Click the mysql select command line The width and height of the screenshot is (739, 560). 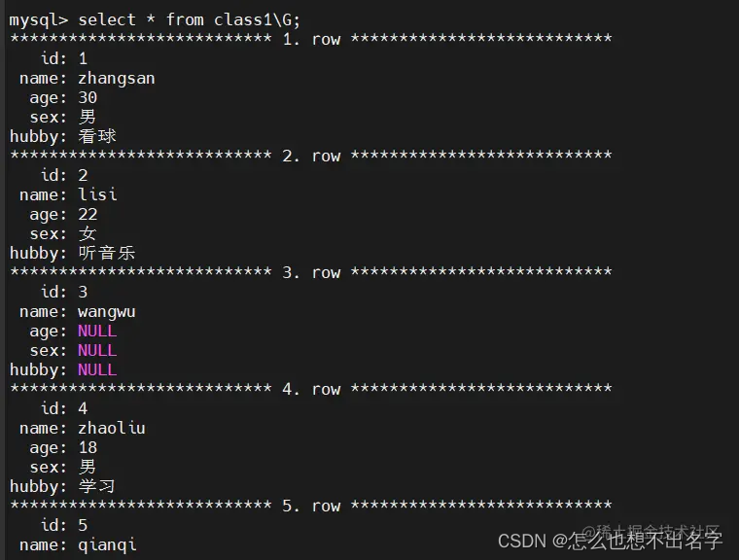[x=155, y=20]
